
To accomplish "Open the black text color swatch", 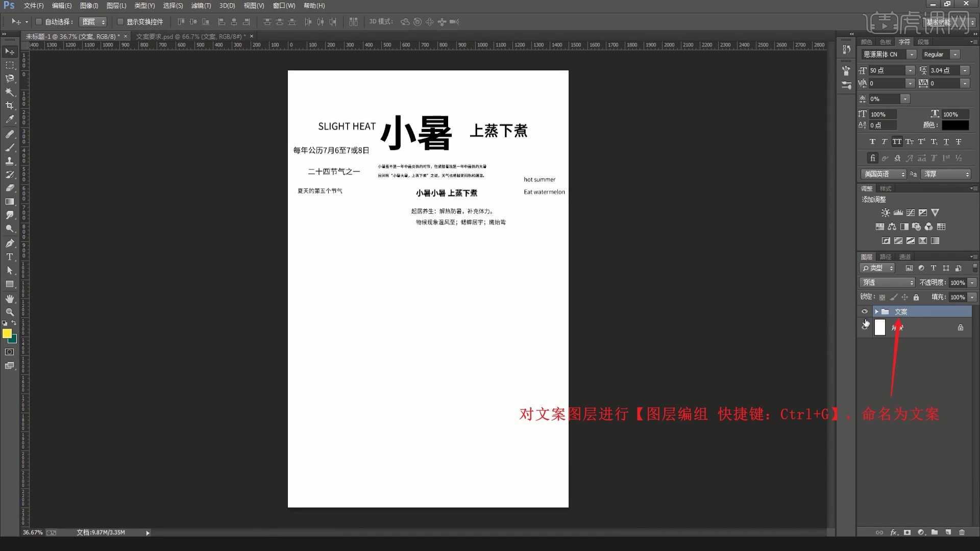I will pos(955,125).
